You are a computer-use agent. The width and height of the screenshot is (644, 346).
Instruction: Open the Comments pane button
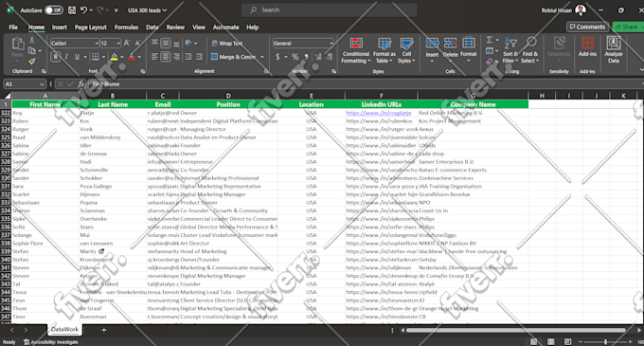[588, 27]
